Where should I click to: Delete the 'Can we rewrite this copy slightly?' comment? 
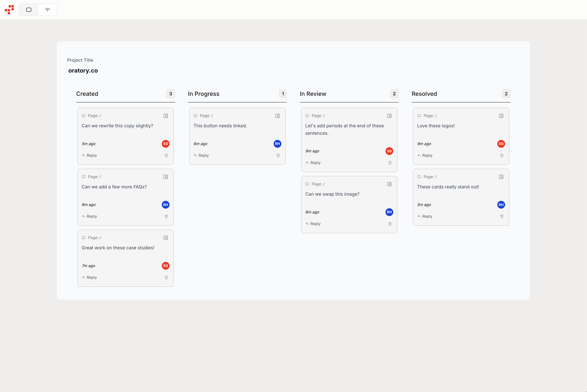coord(166,155)
